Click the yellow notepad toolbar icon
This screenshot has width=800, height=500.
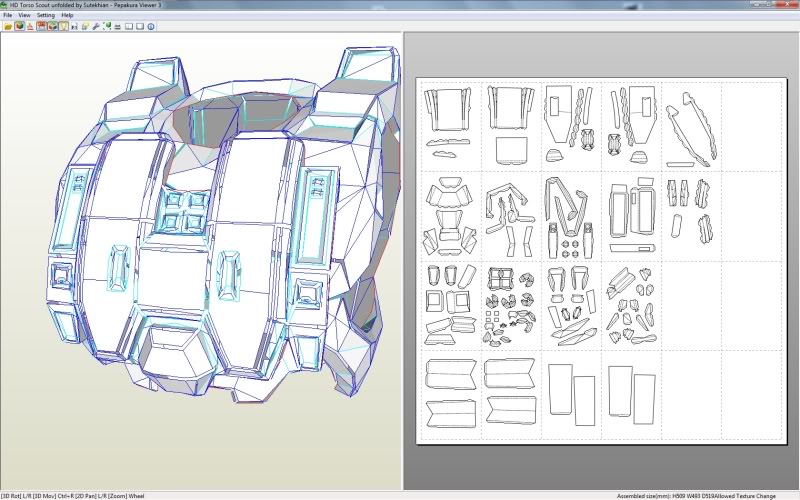click(85, 27)
